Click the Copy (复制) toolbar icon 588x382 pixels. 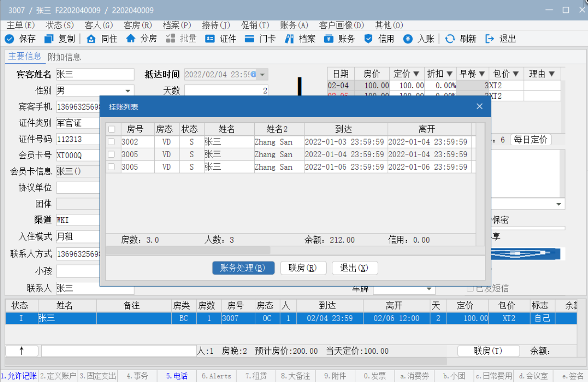(x=49, y=39)
